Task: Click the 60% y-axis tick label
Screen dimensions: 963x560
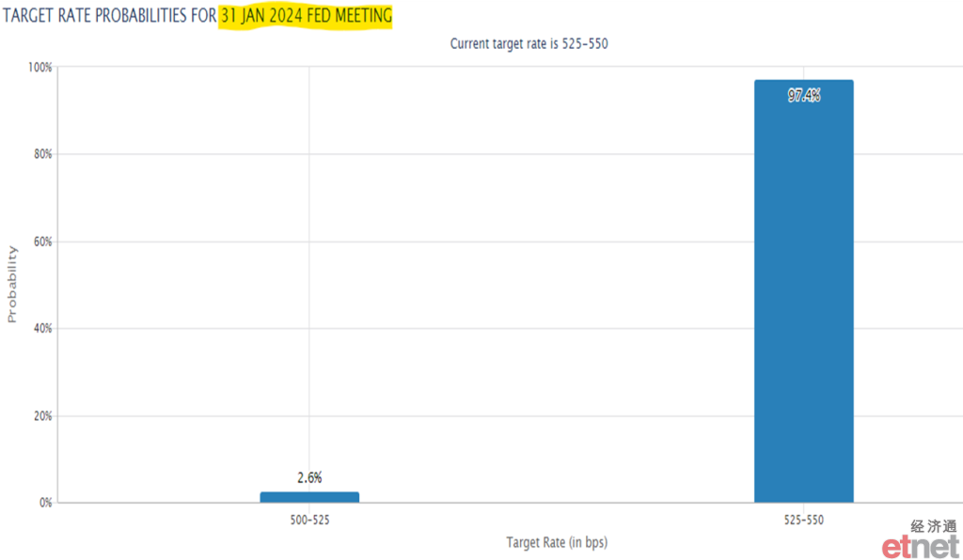Action: coord(43,241)
